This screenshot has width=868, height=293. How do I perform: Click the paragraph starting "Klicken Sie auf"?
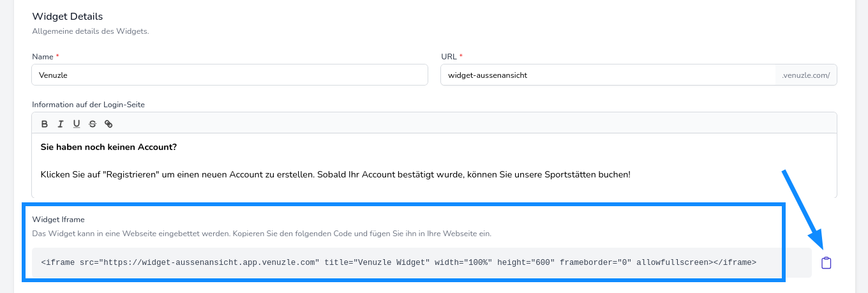click(335, 174)
